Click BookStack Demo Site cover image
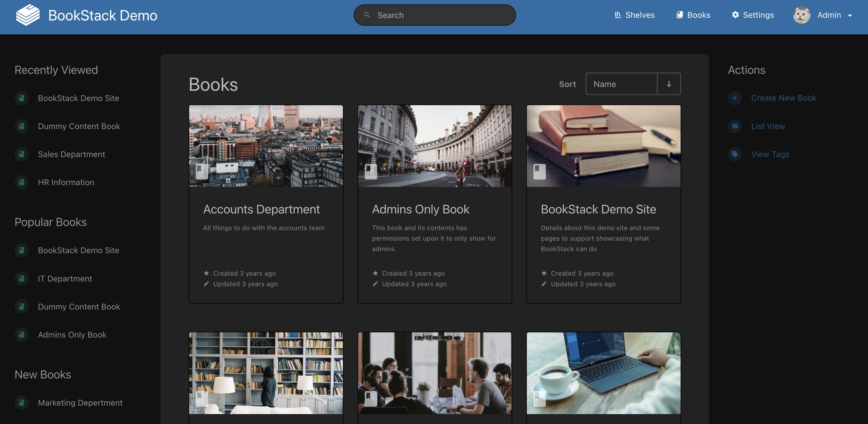This screenshot has width=868, height=424. pos(603,146)
